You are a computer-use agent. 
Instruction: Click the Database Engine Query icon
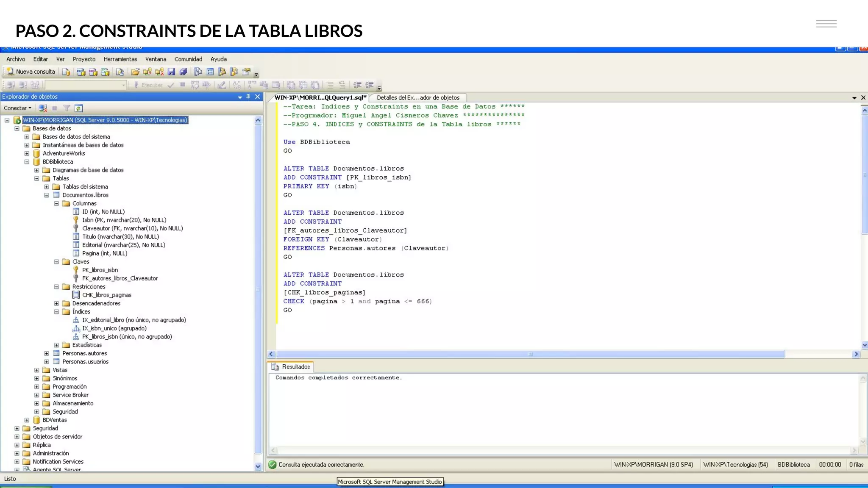click(66, 72)
